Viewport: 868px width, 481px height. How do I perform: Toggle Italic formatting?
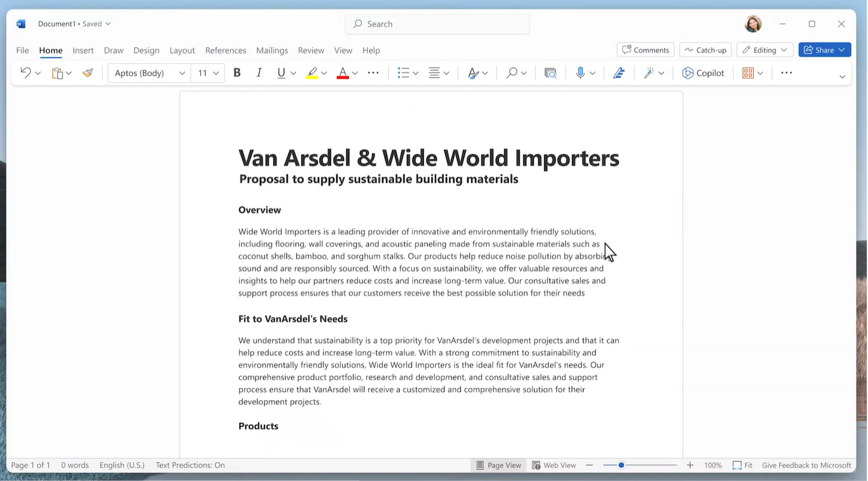[x=259, y=73]
